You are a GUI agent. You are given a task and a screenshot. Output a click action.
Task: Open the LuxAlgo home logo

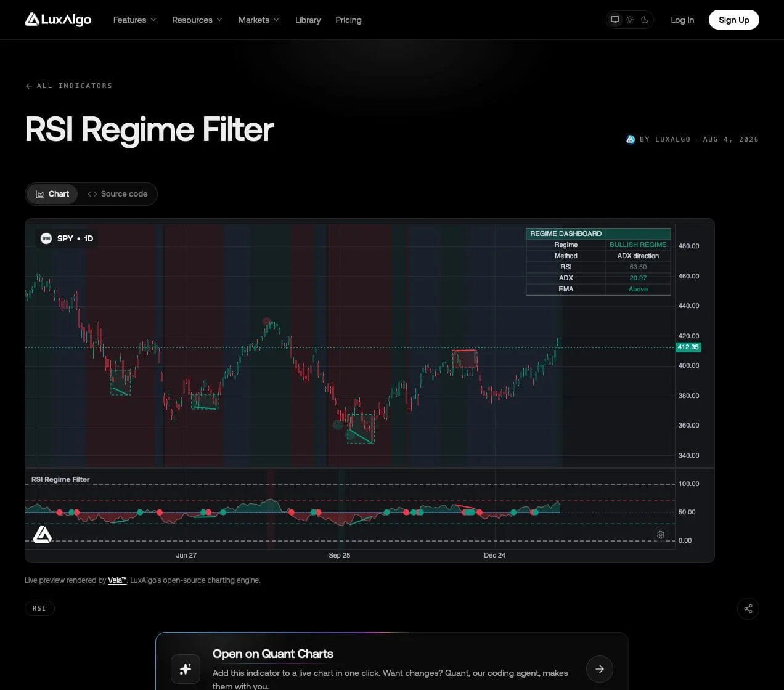pyautogui.click(x=58, y=20)
